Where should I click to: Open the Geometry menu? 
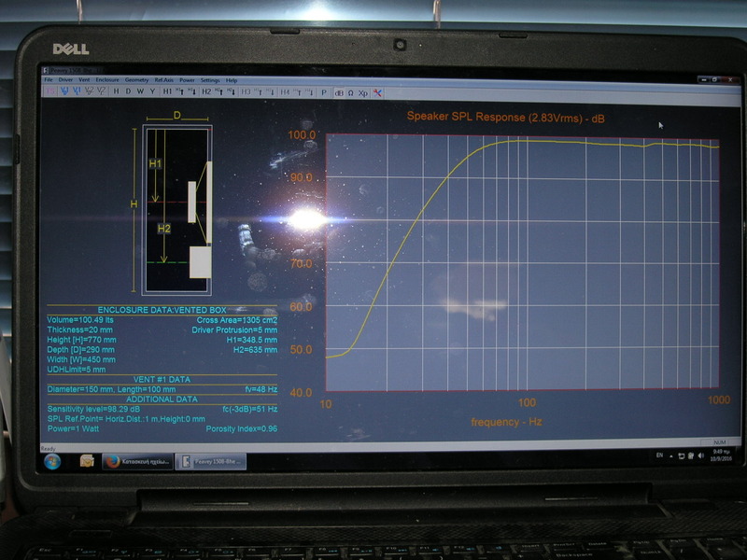pos(136,80)
